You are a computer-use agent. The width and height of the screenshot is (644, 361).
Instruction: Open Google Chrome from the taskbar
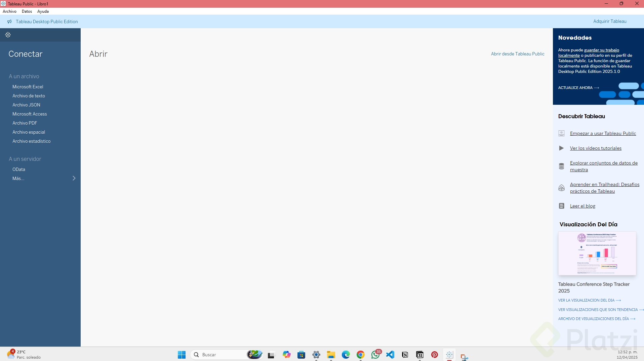coord(360,355)
